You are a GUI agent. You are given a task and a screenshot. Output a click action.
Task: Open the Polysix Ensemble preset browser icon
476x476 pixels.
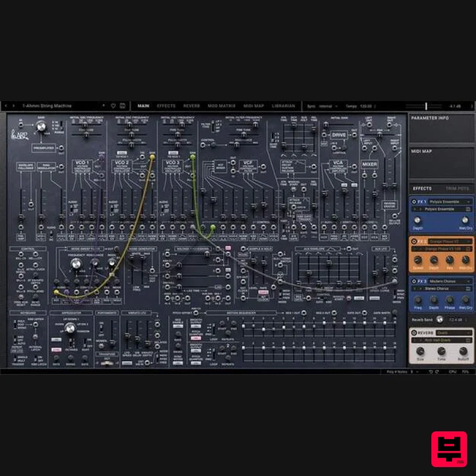click(468, 209)
